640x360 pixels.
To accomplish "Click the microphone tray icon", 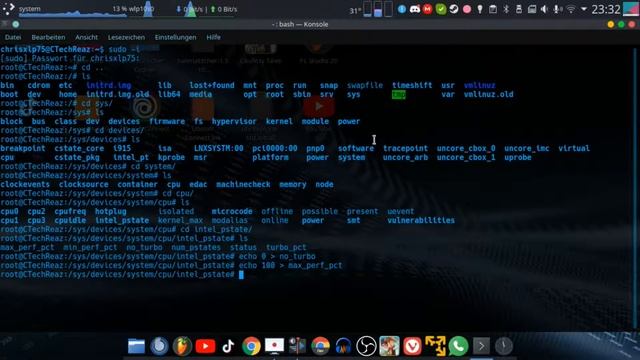I will [557, 9].
